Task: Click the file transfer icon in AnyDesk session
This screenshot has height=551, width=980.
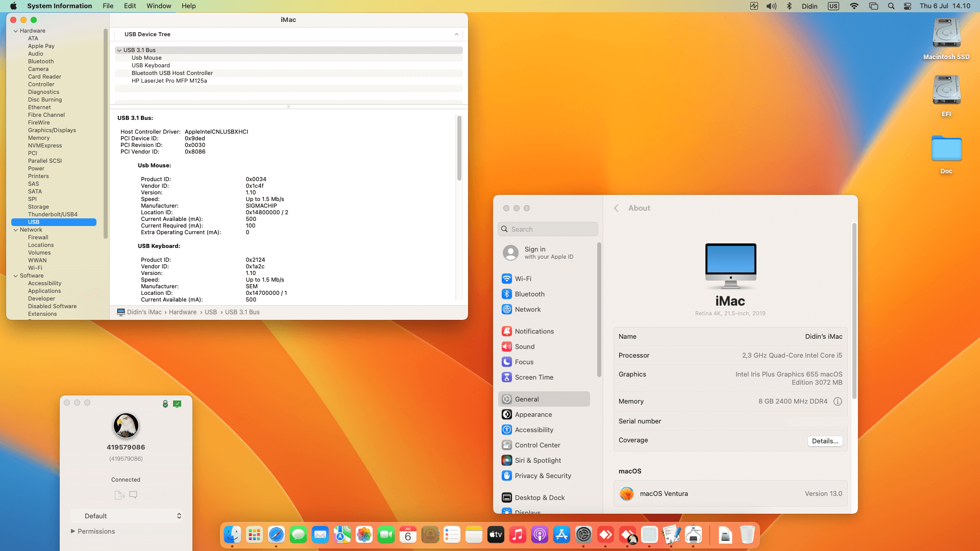Action: click(119, 495)
